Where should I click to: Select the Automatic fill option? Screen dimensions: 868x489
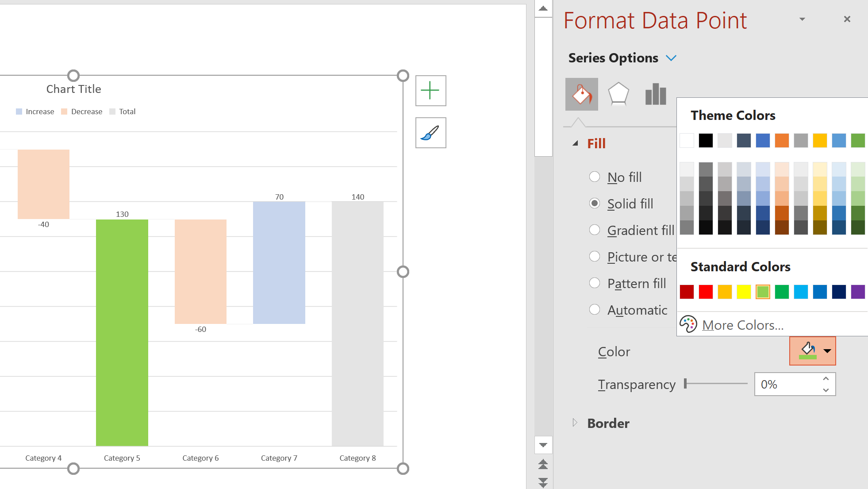click(x=595, y=310)
